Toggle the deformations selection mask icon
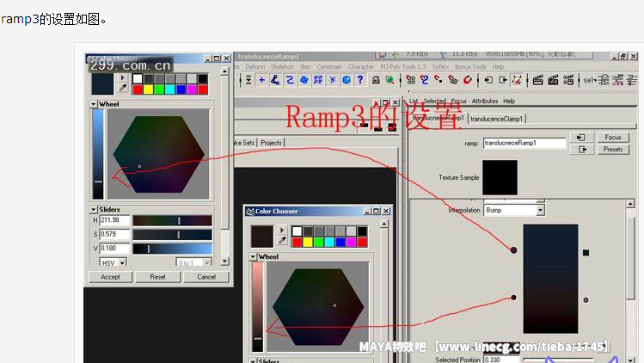The image size is (644, 363). 318,80
